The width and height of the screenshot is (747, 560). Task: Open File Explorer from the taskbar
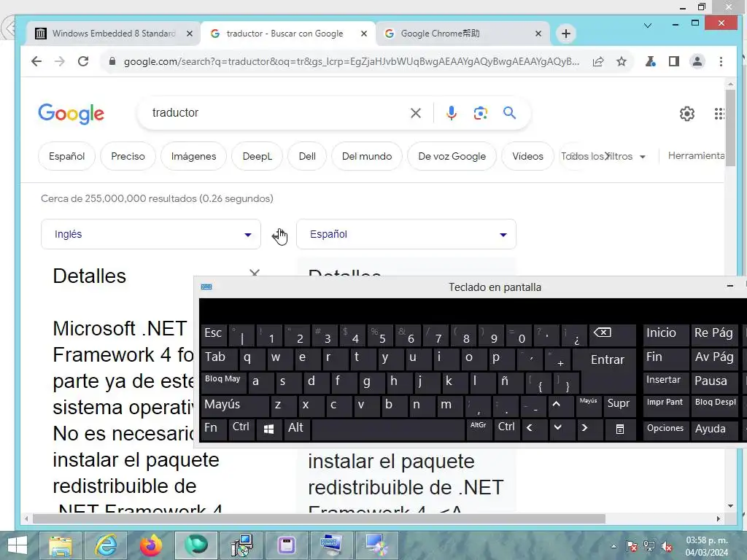tap(61, 545)
